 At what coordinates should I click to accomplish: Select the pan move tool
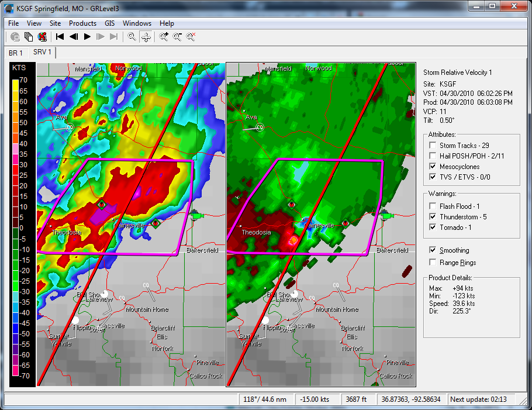pyautogui.click(x=146, y=37)
